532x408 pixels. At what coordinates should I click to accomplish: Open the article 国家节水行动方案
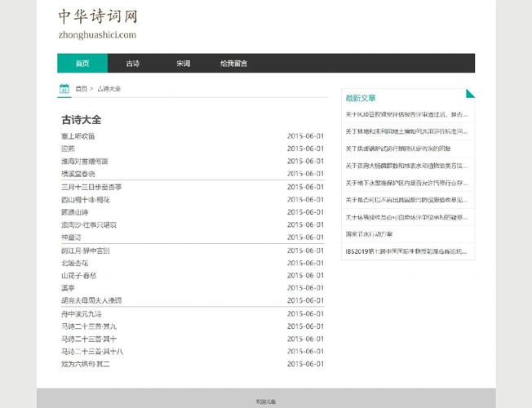pyautogui.click(x=369, y=234)
